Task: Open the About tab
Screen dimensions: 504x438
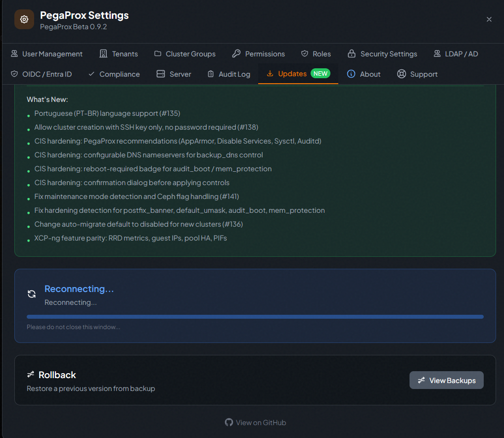Action: point(364,74)
